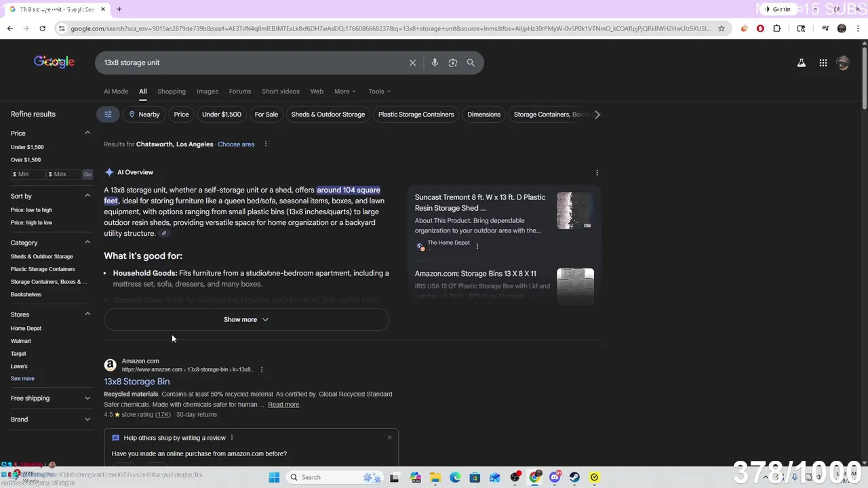This screenshot has height=488, width=868.
Task: Switch to the Short videos tab
Action: pos(281,91)
